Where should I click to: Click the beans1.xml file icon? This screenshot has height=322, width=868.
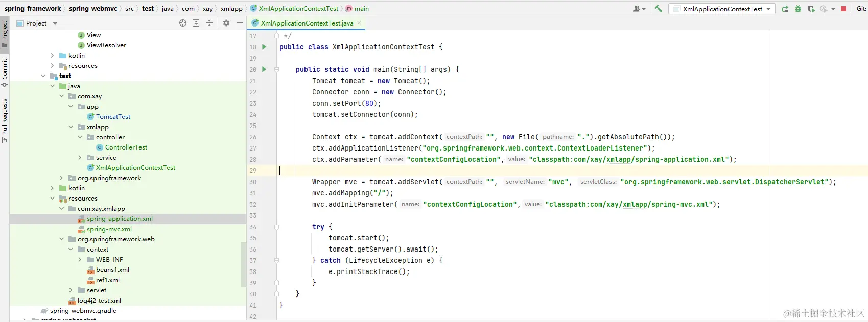90,270
